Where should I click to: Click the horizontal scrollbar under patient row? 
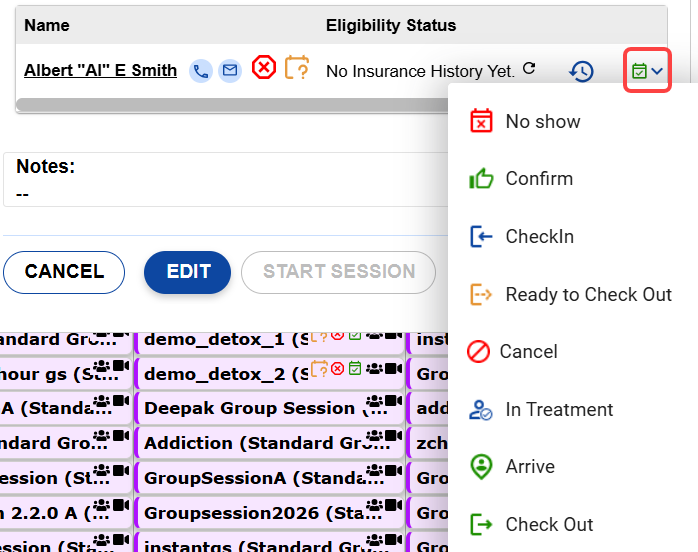pos(230,103)
